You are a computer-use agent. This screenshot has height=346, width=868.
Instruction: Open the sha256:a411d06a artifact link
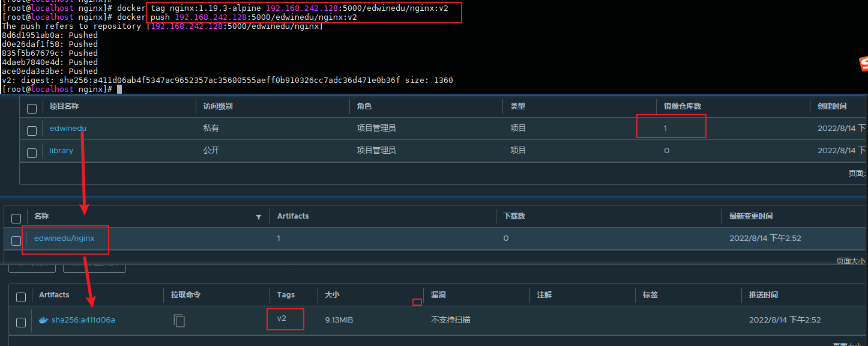point(83,320)
